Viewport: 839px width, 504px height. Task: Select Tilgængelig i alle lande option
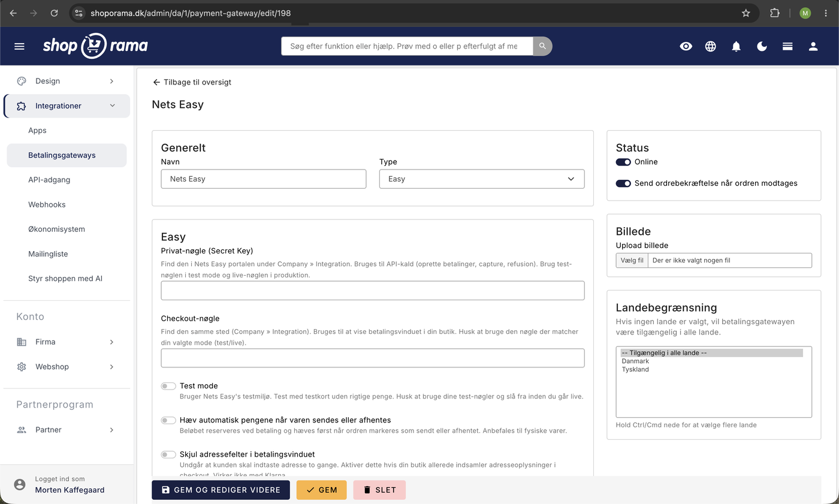(x=711, y=353)
